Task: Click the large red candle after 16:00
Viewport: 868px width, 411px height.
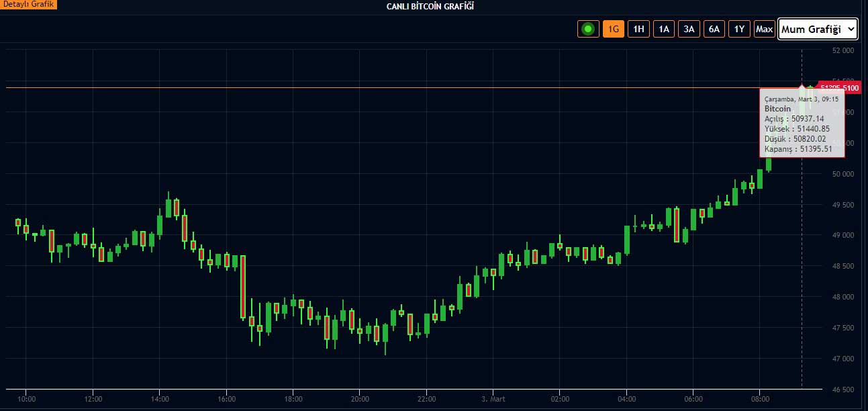Action: tap(243, 287)
